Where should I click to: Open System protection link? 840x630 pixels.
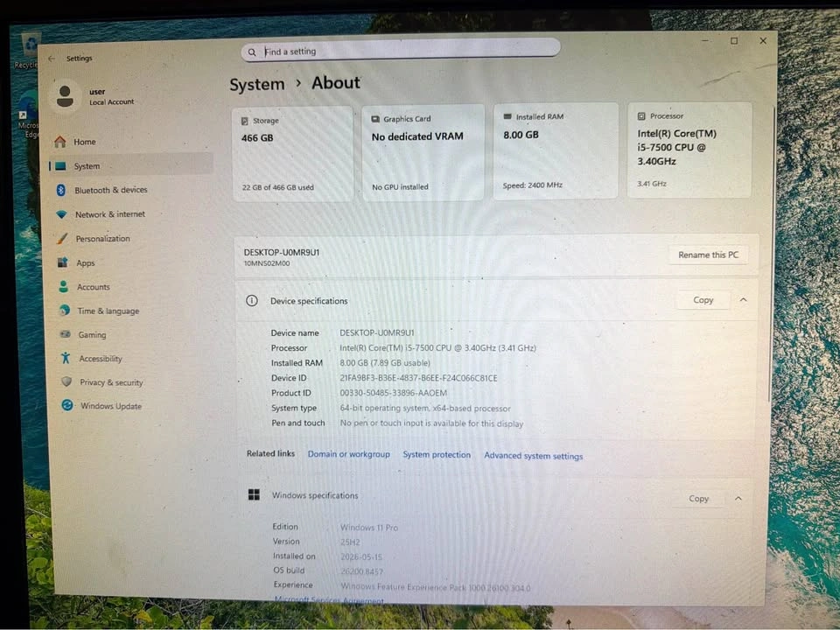tap(437, 454)
